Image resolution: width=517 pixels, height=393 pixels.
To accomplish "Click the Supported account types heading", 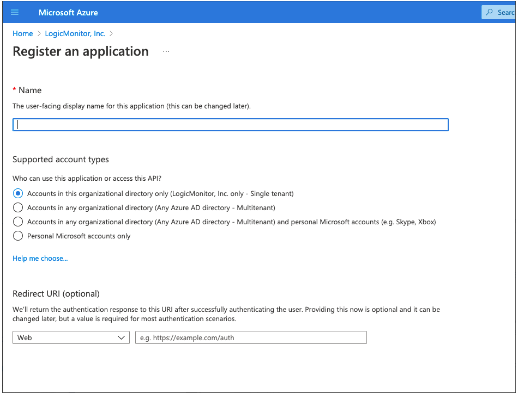I will [x=61, y=159].
